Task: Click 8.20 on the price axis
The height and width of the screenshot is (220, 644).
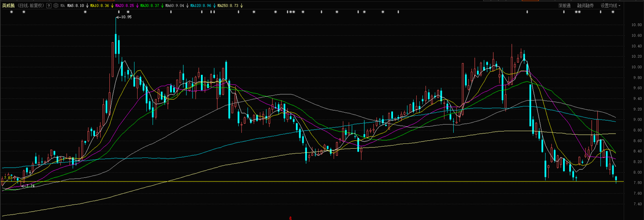Action: (637, 162)
